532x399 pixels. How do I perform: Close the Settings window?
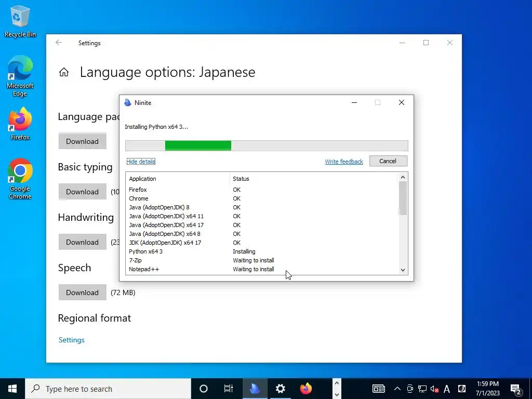pyautogui.click(x=449, y=43)
